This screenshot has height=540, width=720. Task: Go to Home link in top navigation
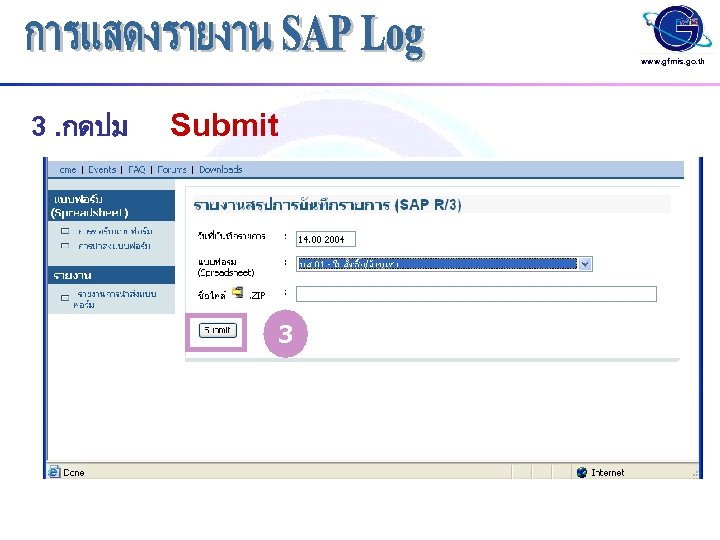click(x=68, y=169)
